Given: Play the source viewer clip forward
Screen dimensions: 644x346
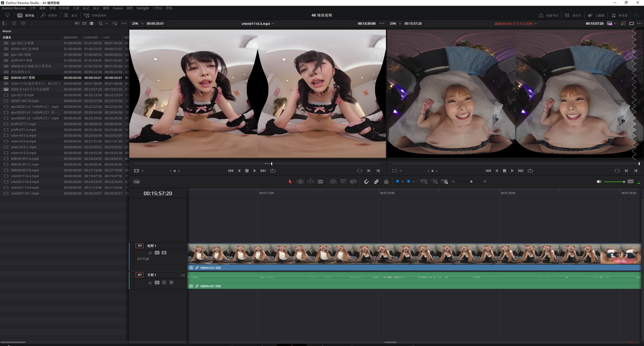Looking at the screenshot, I should pos(255,171).
